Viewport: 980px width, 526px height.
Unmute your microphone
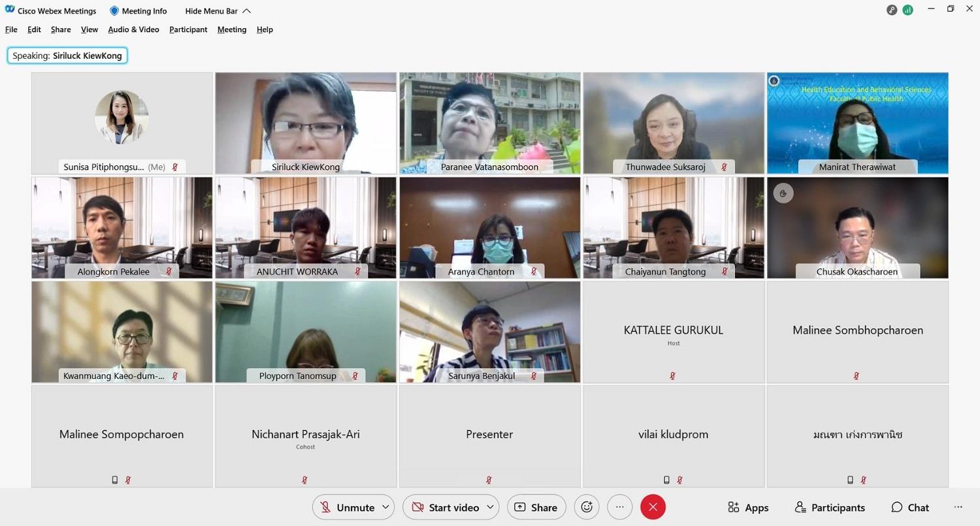(347, 507)
